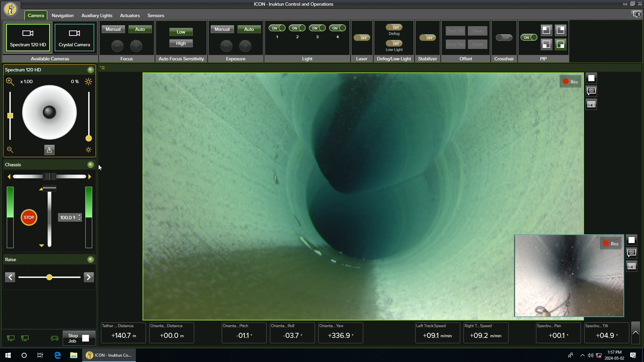Select Low auto focus sensitivity

tap(181, 32)
